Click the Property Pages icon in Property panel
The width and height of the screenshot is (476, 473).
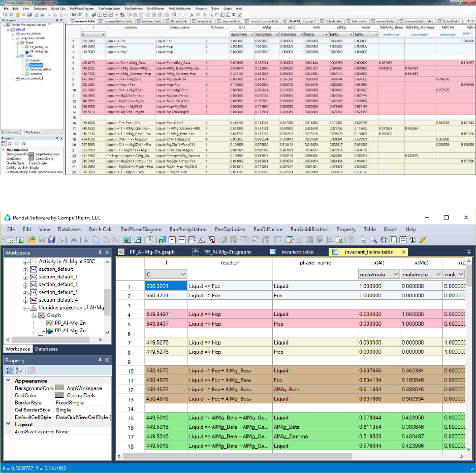31,370
